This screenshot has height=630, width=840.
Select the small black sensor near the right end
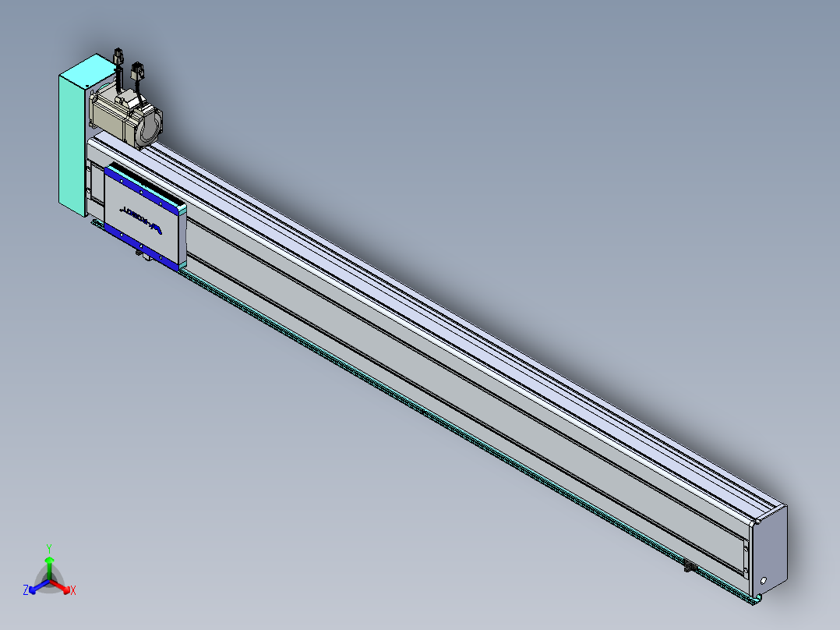(x=690, y=565)
